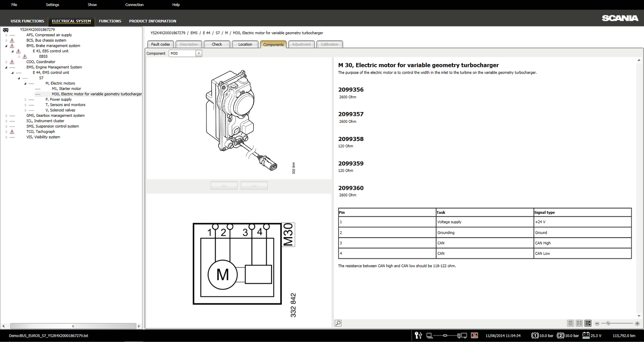Switch to USER FUNCTIONS section
Screen dimensions: 644x342
click(x=27, y=21)
